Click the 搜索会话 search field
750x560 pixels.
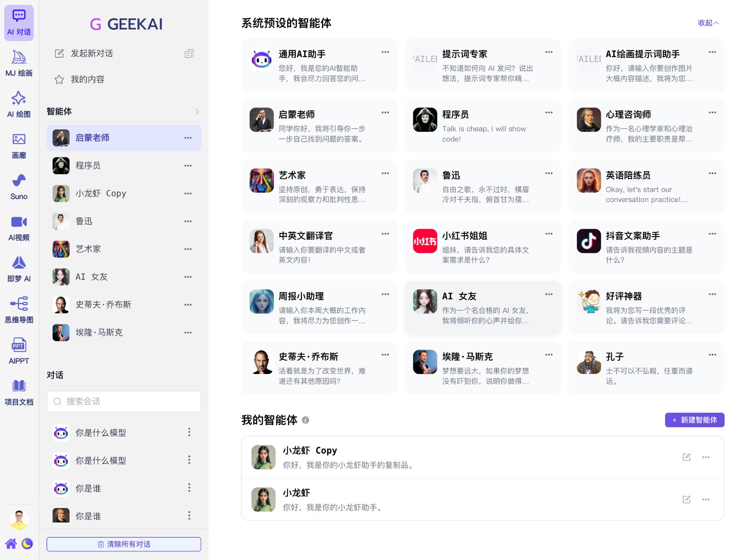pyautogui.click(x=123, y=401)
